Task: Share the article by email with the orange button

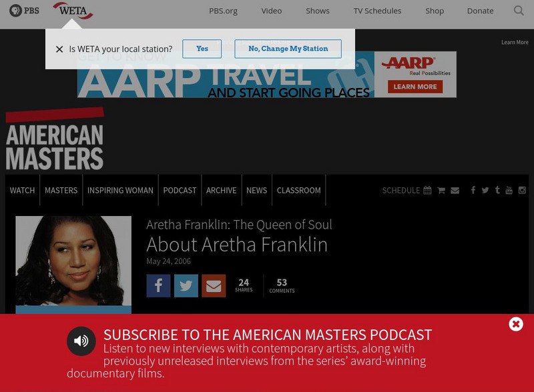Action: click(214, 286)
